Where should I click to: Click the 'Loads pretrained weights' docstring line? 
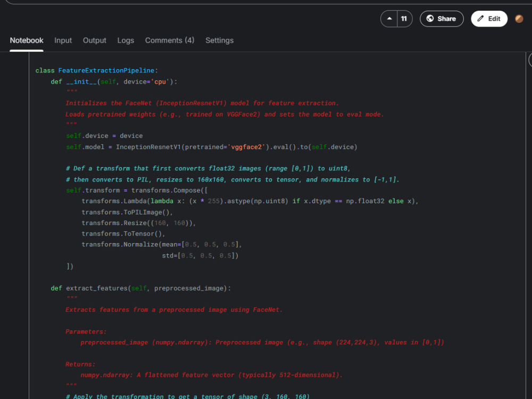[x=225, y=114]
